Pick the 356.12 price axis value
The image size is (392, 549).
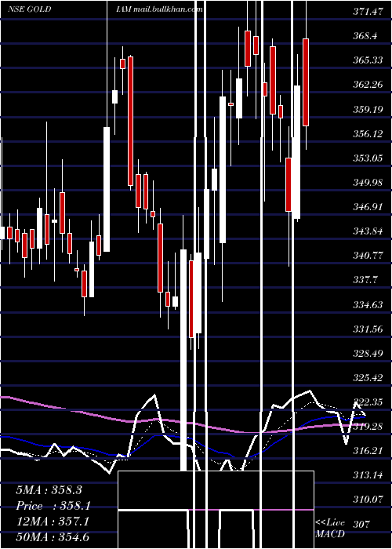click(x=368, y=134)
